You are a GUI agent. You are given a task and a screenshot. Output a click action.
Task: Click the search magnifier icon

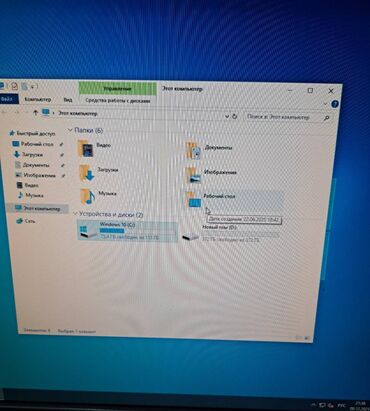click(327, 118)
